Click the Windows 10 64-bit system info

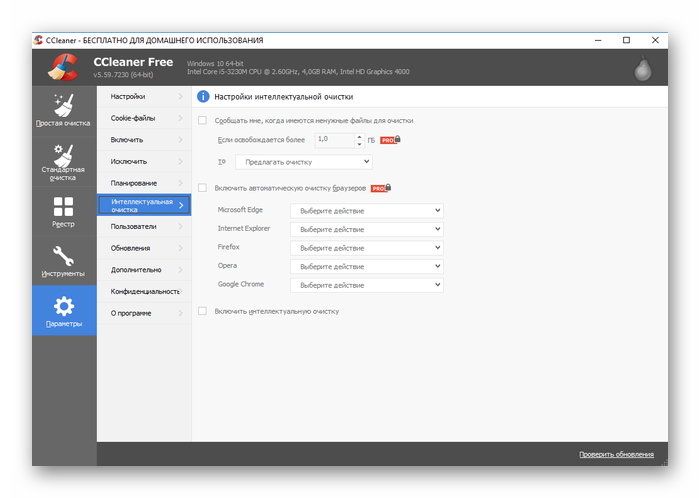(x=215, y=64)
